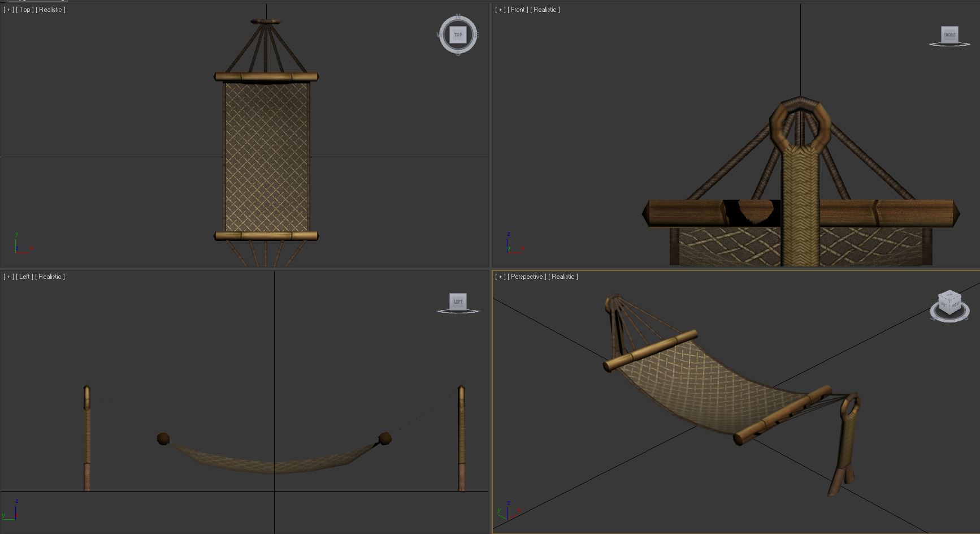Click the Front face on the Perspective ViewCube

tap(955, 306)
